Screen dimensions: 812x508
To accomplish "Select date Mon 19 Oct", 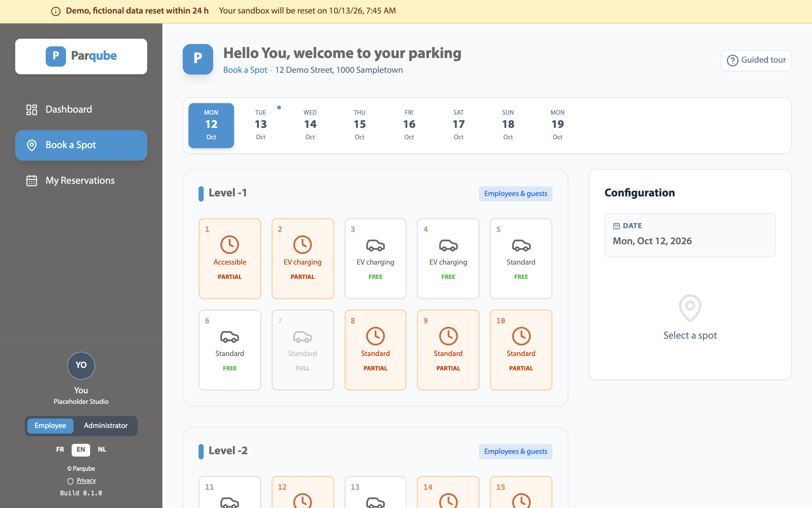I will pyautogui.click(x=557, y=125).
